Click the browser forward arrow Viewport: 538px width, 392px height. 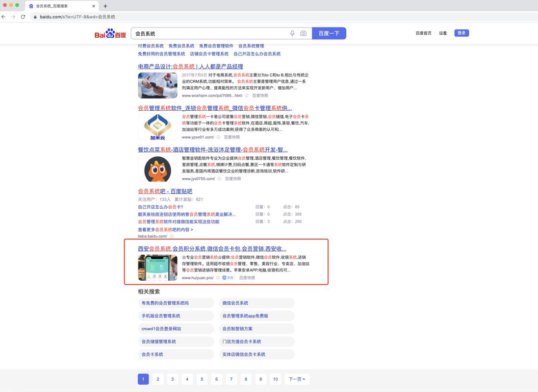[13, 17]
